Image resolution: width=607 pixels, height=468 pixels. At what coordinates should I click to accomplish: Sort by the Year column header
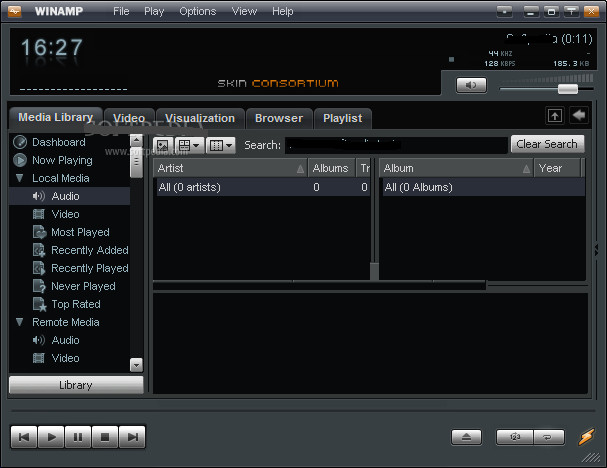pyautogui.click(x=557, y=168)
